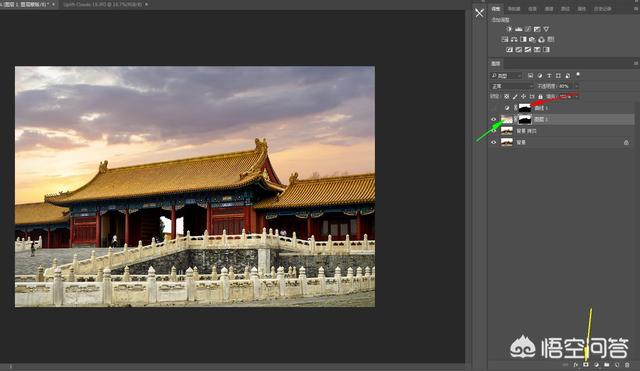The image size is (640, 371).
Task: Click the layer fill value field
Action: [x=565, y=96]
